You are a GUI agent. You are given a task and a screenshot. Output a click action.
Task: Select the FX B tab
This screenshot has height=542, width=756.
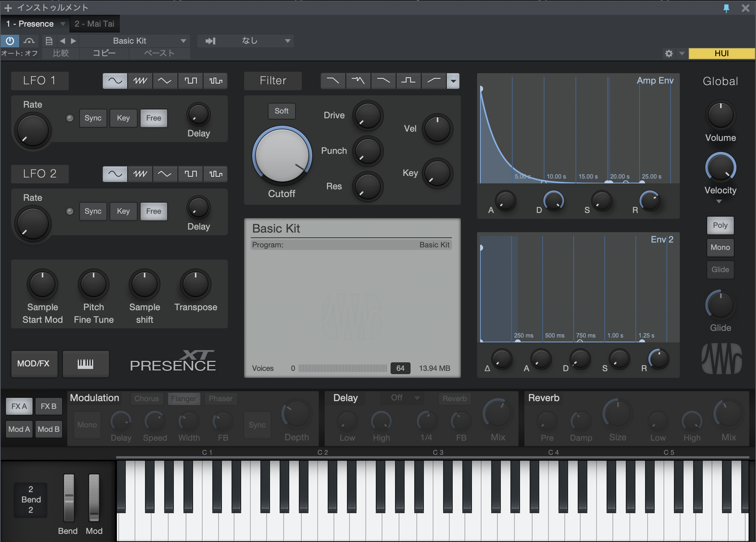pyautogui.click(x=48, y=406)
